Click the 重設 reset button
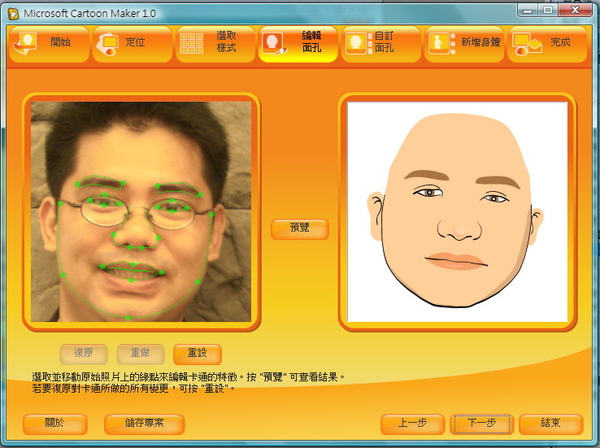 pos(197,354)
